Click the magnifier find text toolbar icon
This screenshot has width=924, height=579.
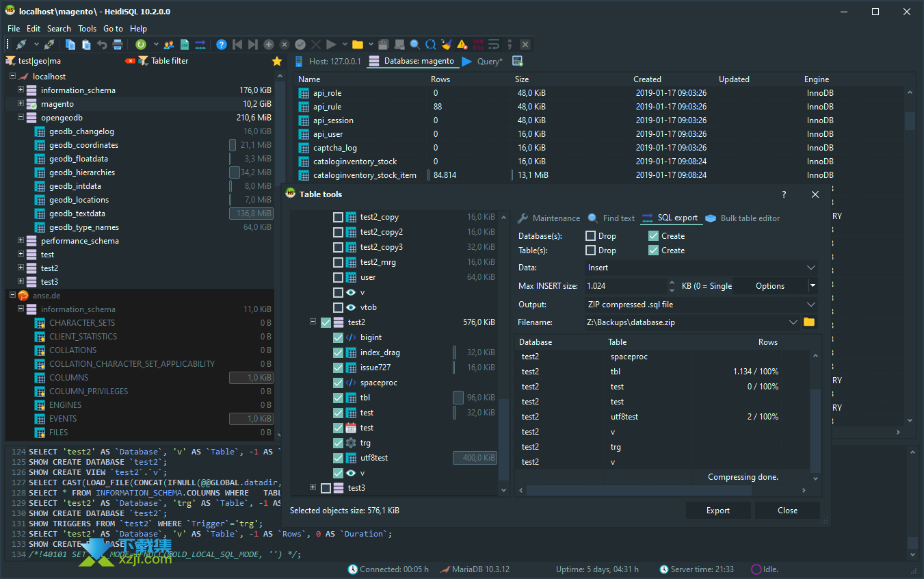(415, 44)
